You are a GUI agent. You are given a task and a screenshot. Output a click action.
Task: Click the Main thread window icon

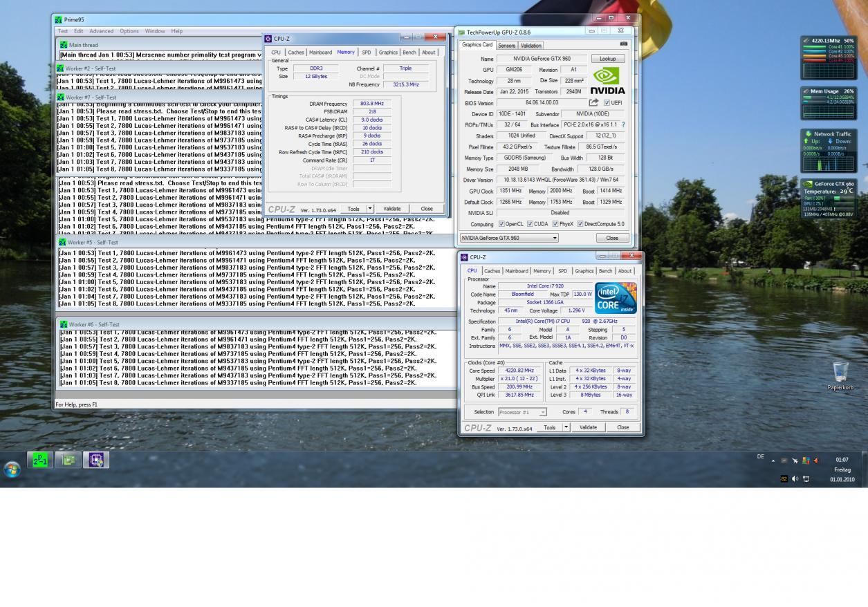pos(64,45)
